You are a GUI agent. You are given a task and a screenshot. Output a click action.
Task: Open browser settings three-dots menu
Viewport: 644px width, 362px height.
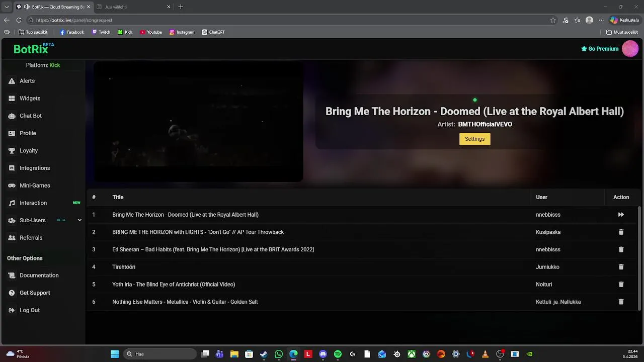click(x=601, y=20)
